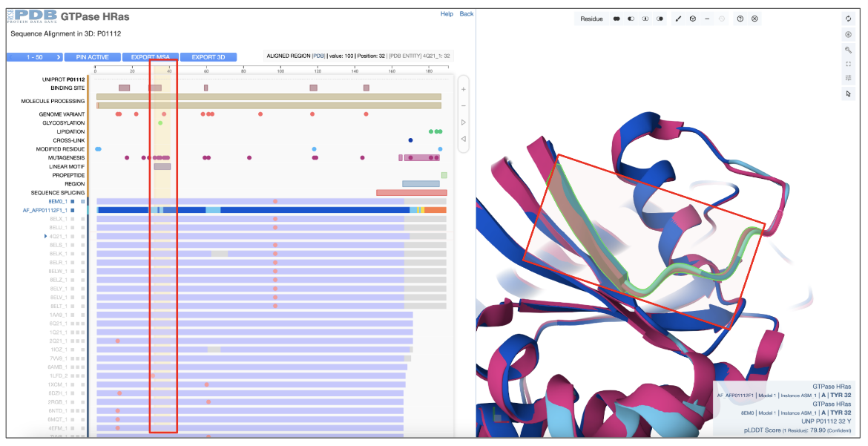This screenshot has width=868, height=446.
Task: Click the subtract selection icon
Action: click(631, 19)
